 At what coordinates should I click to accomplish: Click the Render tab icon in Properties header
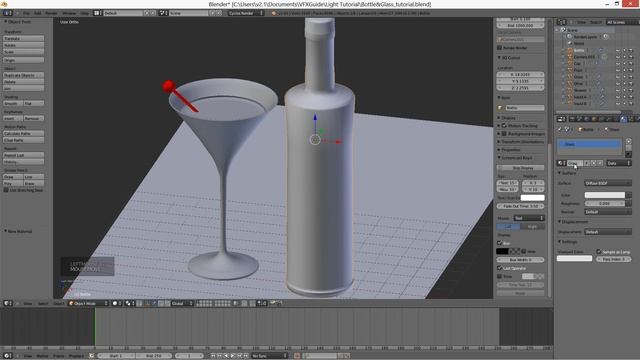coord(572,119)
